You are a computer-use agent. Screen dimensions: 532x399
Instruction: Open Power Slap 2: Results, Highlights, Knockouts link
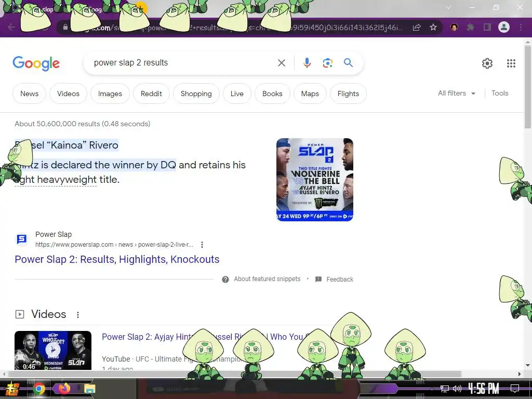(x=117, y=259)
